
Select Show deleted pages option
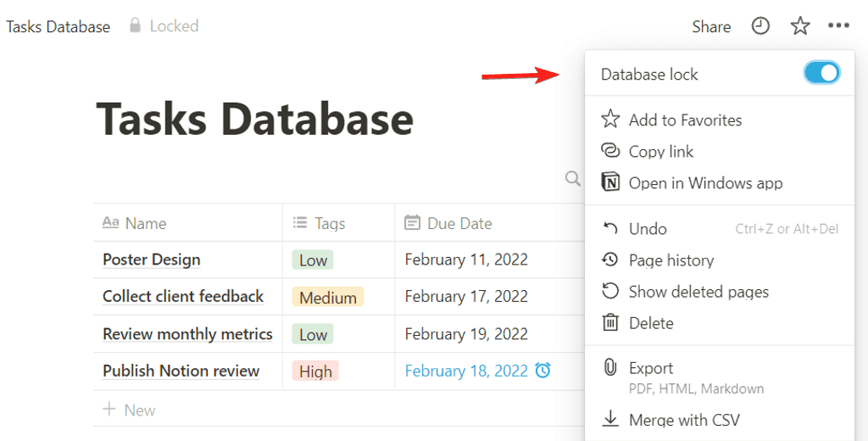pos(698,292)
